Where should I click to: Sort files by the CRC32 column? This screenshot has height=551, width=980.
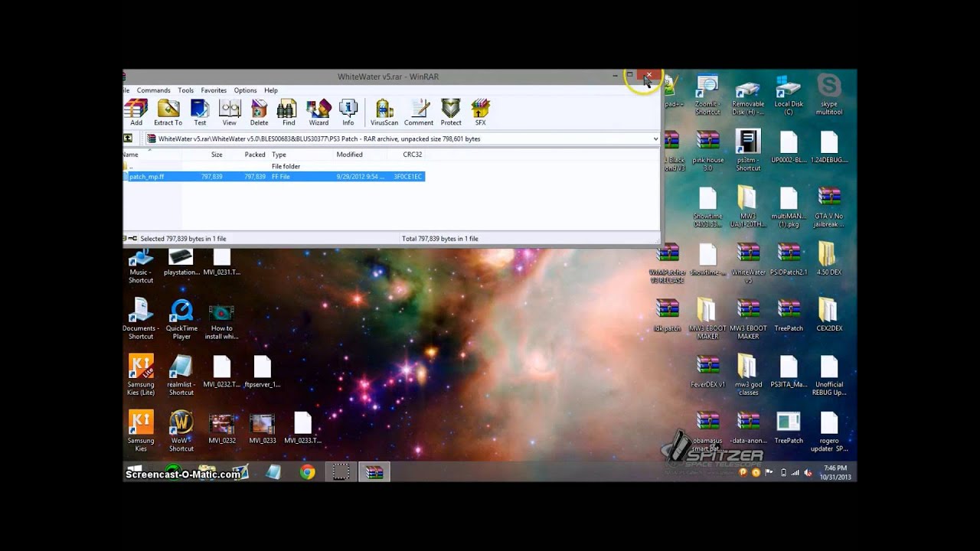pyautogui.click(x=413, y=155)
